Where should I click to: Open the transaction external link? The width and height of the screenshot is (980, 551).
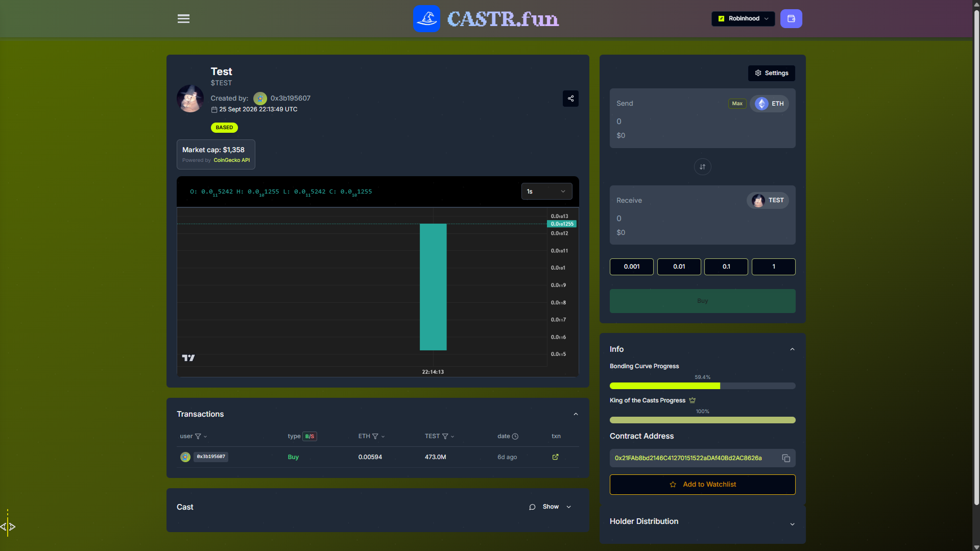pyautogui.click(x=556, y=457)
